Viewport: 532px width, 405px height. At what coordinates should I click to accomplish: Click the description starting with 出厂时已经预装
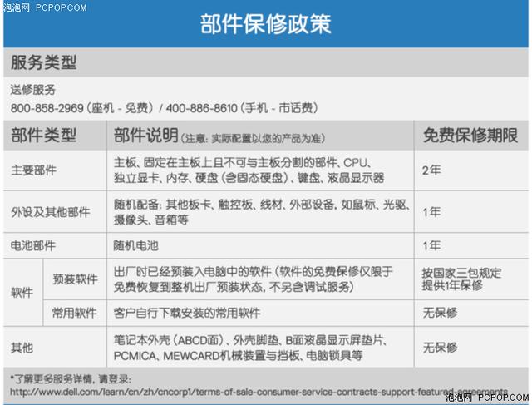(253, 279)
